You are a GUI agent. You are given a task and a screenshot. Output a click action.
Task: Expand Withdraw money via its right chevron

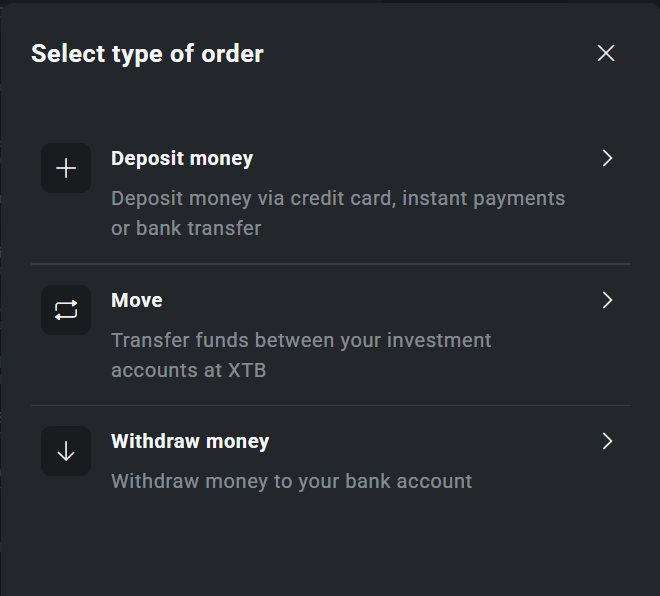tap(606, 441)
